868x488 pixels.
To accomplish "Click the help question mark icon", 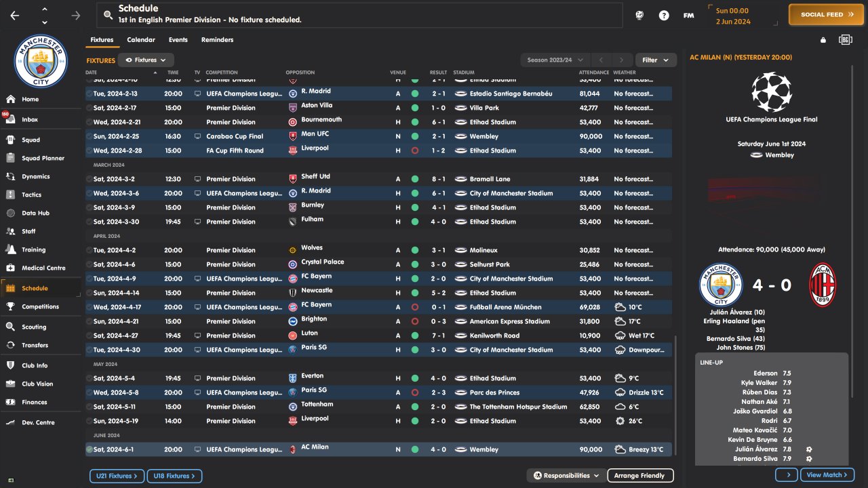I will tap(664, 15).
